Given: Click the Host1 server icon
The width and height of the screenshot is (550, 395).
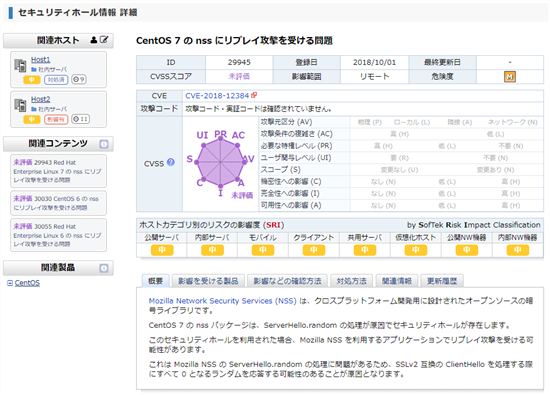Looking at the screenshot, I should coord(20,65).
